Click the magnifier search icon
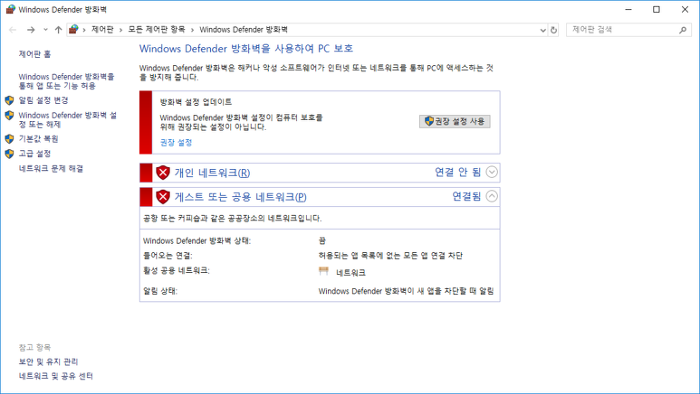 coord(683,30)
